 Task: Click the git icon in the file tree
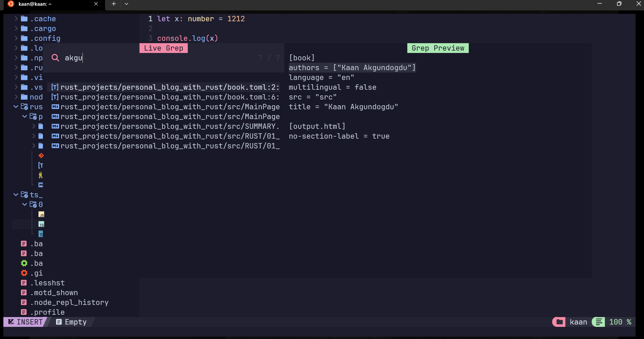(x=41, y=156)
